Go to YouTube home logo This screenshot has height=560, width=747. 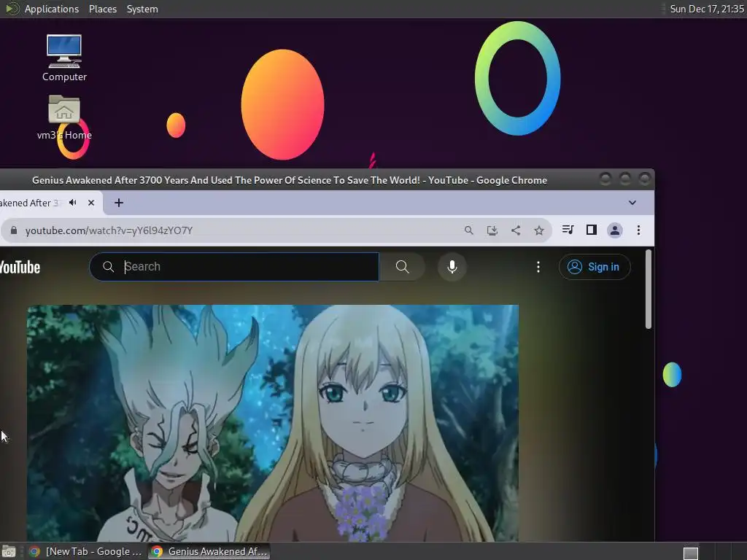[x=20, y=267]
